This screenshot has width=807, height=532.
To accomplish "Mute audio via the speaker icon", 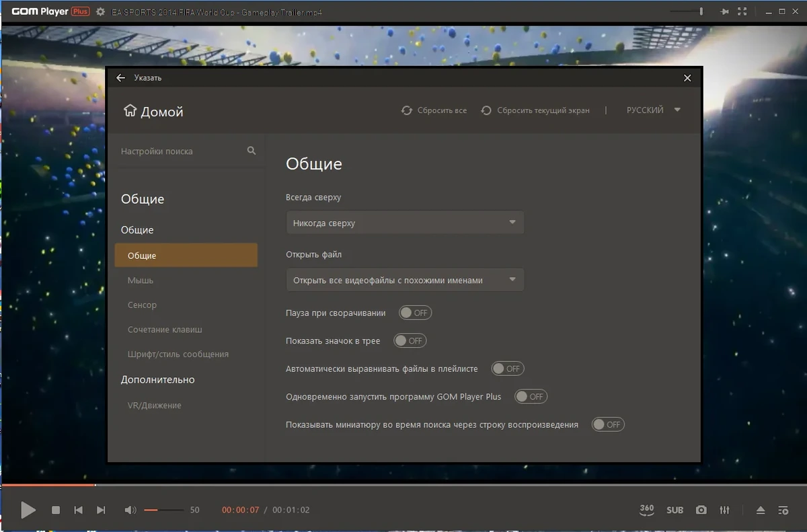I will tap(130, 510).
